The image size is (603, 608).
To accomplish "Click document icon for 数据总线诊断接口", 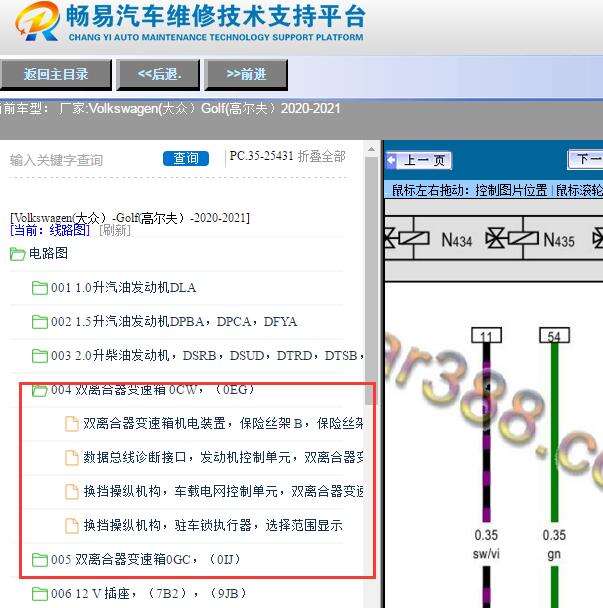I will coord(72,458).
